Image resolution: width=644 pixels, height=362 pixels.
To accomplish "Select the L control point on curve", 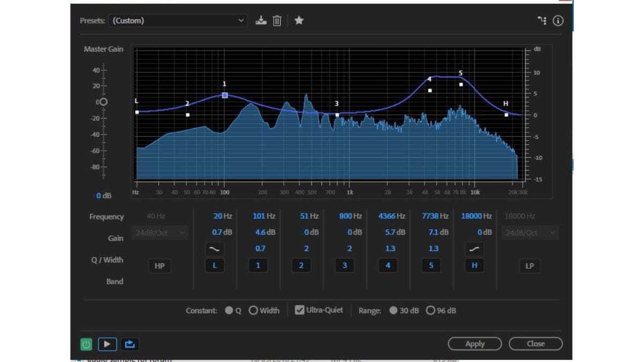I will [x=137, y=112].
